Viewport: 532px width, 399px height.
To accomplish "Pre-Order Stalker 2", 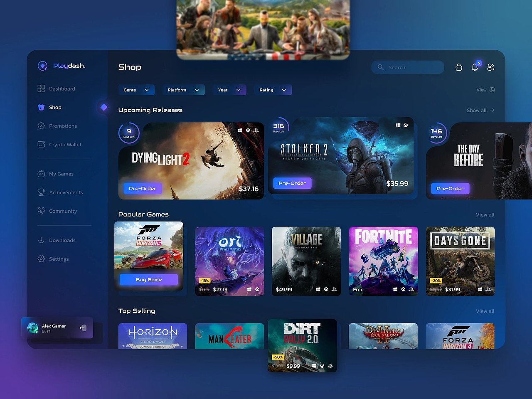I will 292,183.
